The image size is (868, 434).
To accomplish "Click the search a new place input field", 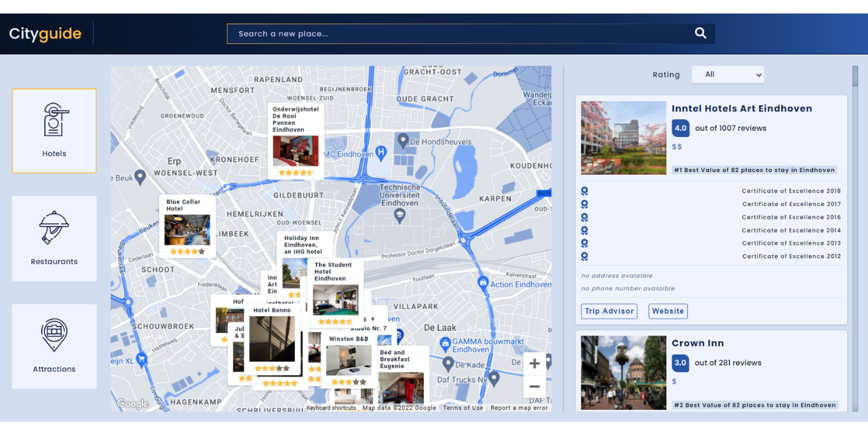I will (x=468, y=33).
